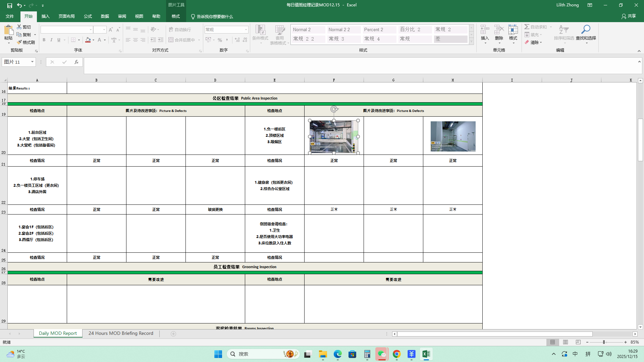Click zoom in plus on zoom slider
Screen dimensions: 644x362
(626, 342)
